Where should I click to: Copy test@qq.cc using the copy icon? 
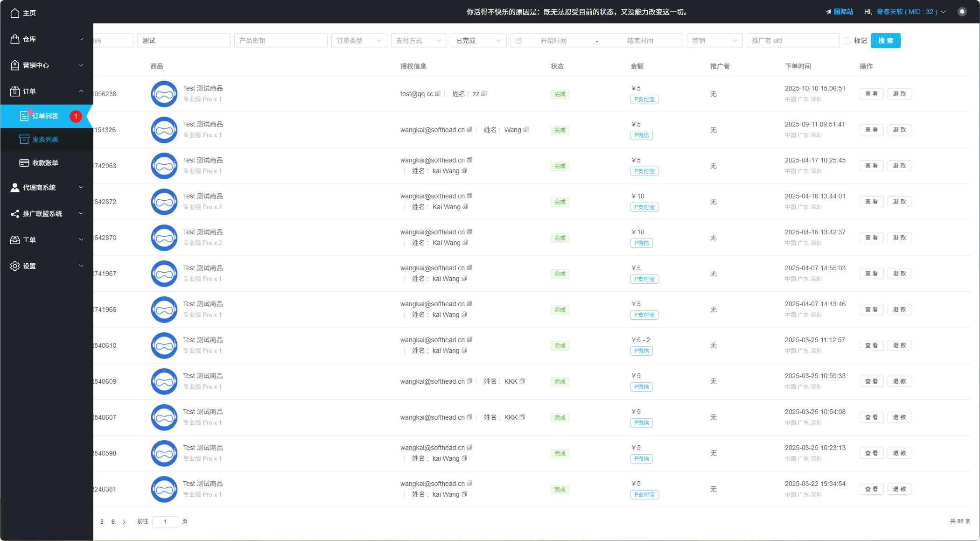pyautogui.click(x=438, y=93)
